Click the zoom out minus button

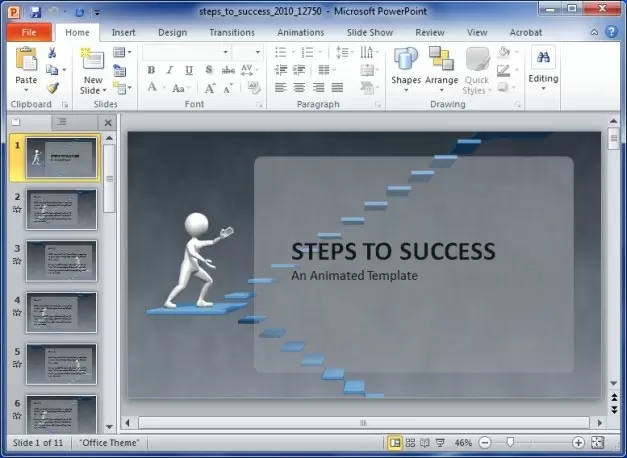pos(485,442)
